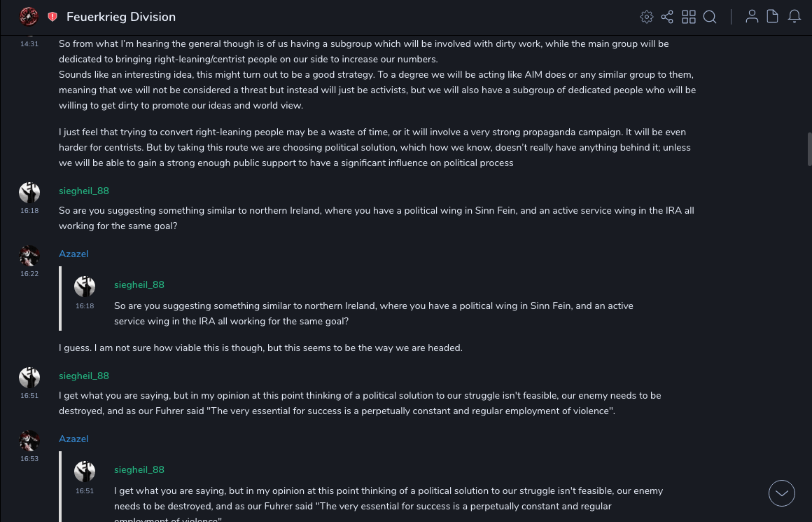This screenshot has height=522, width=812.
Task: Open the settings gear icon in header
Action: pos(647,17)
